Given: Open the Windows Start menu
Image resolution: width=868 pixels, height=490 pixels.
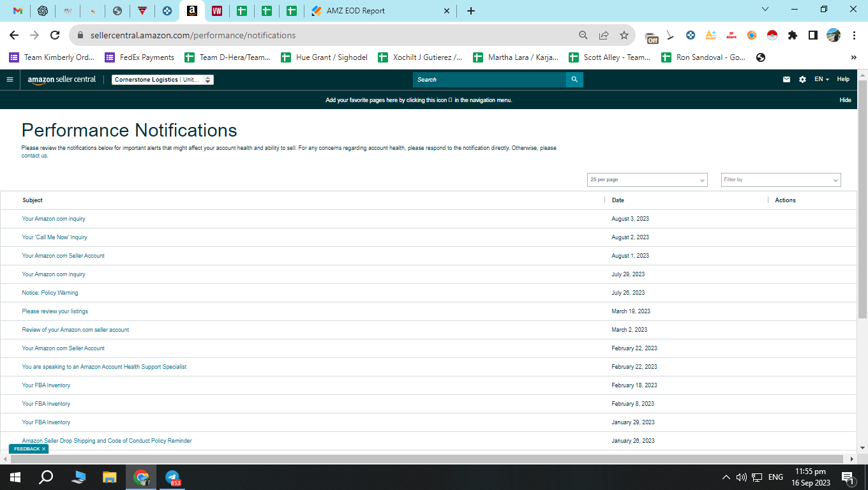Looking at the screenshot, I should click(15, 477).
